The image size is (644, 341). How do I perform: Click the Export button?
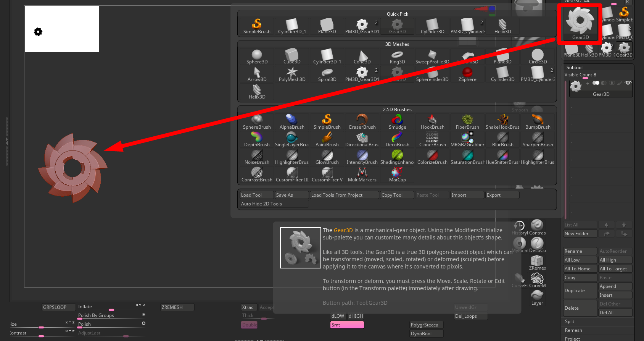coord(502,195)
